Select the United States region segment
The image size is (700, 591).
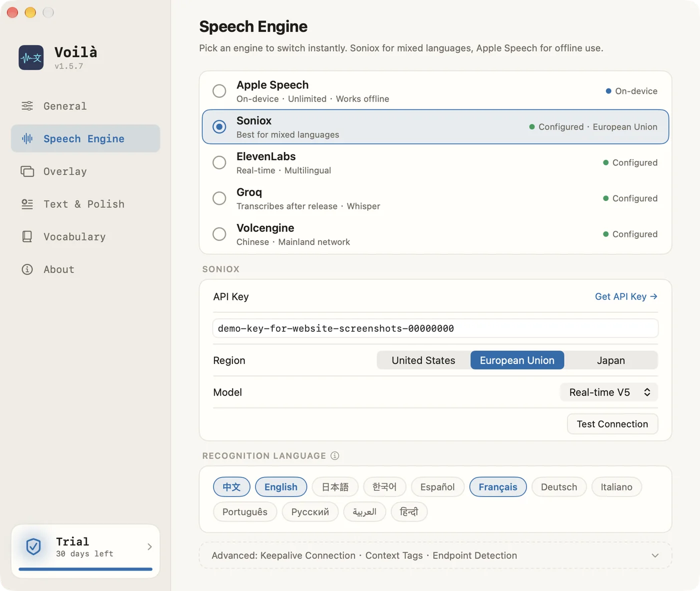423,360
